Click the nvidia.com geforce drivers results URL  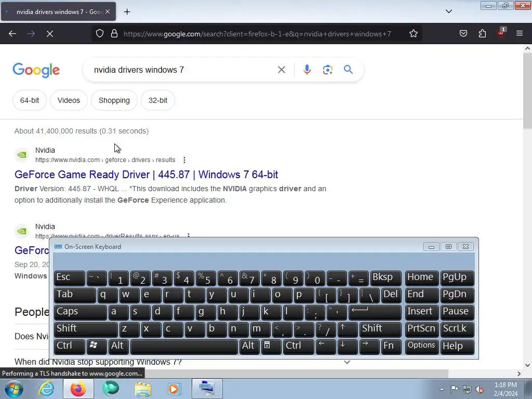pyautogui.click(x=105, y=160)
